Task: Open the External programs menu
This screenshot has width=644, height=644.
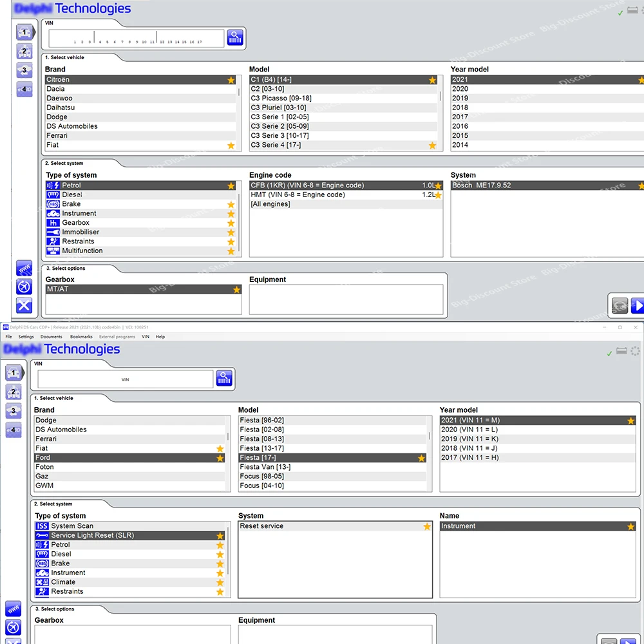Action: pos(117,337)
